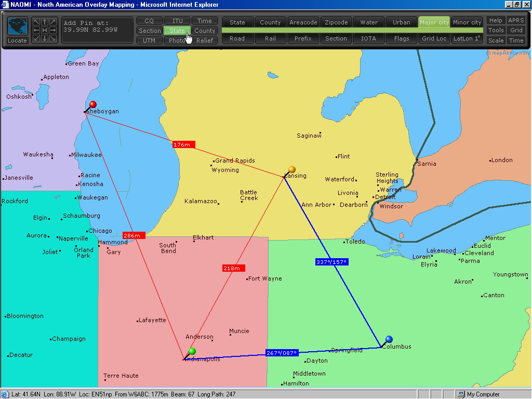Enable the Grid Loc overlay layer
Viewport: 532px width, 399px height.
[434, 38]
